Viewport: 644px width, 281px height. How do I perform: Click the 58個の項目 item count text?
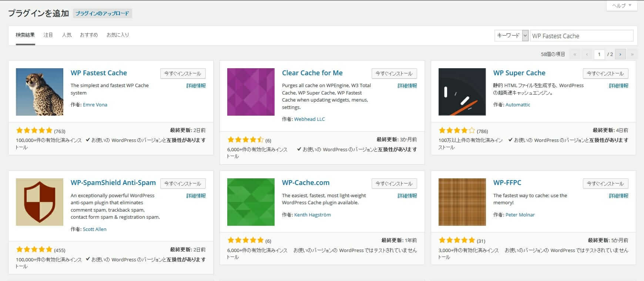point(553,54)
